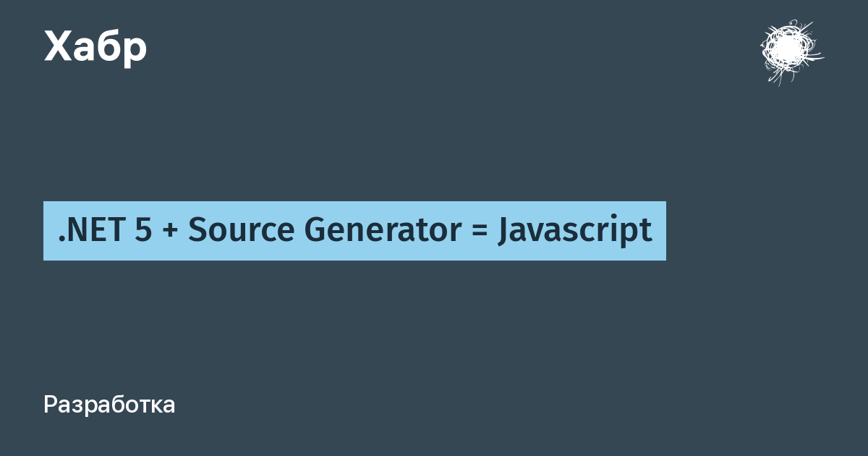Click the digit 5 in the title

(142, 230)
